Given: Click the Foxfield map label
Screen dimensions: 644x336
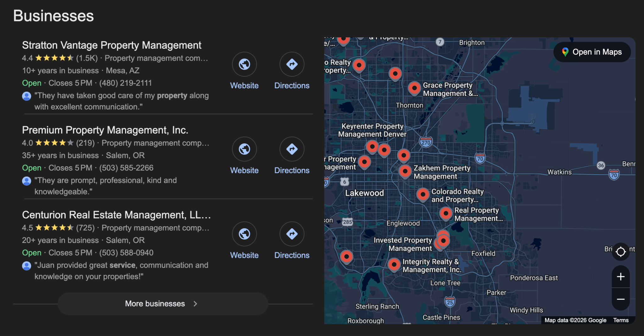Looking at the screenshot, I should (x=483, y=253).
